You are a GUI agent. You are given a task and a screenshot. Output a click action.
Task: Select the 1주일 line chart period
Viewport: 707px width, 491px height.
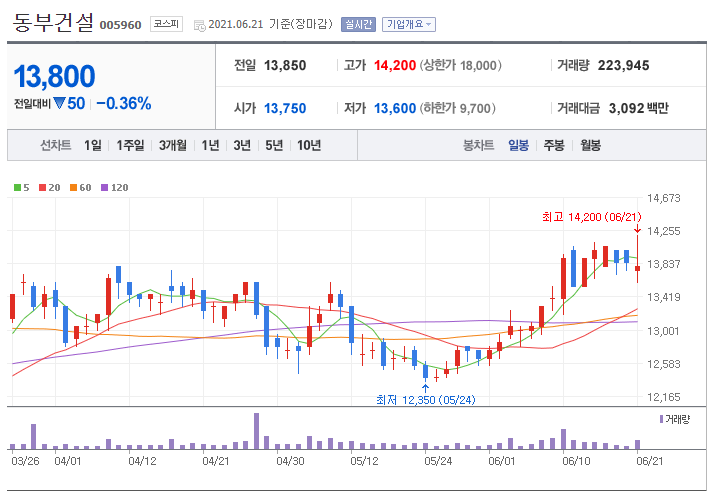tap(130, 145)
